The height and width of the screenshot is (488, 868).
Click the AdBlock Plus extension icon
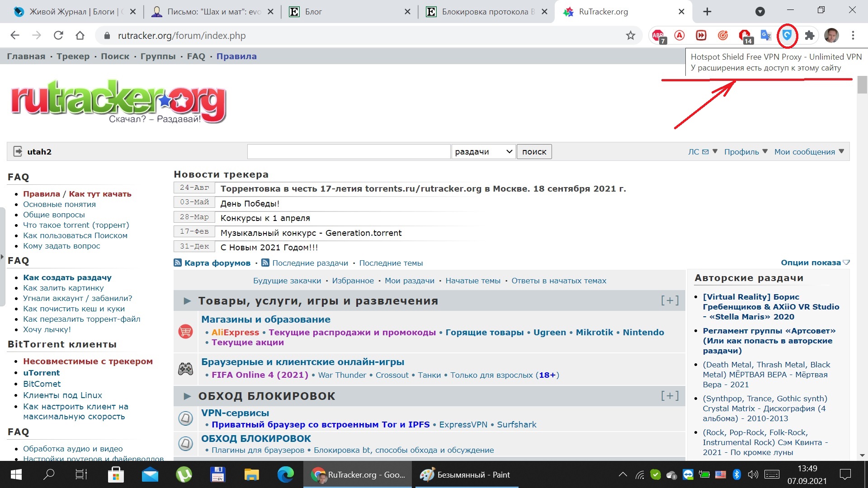(x=658, y=35)
